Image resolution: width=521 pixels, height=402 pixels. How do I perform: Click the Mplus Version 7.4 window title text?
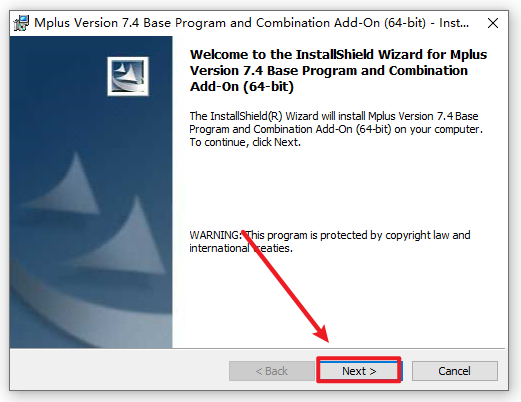pyautogui.click(x=252, y=23)
